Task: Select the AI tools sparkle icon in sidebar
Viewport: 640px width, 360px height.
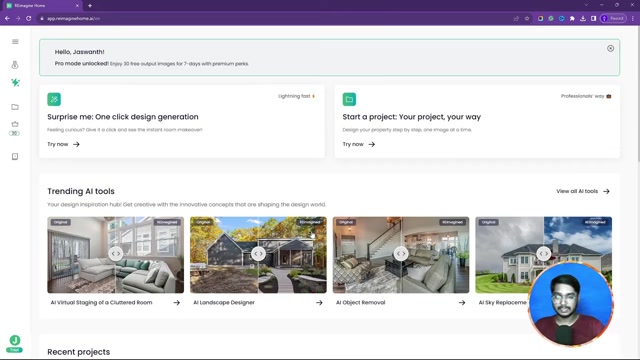Action: point(15,83)
